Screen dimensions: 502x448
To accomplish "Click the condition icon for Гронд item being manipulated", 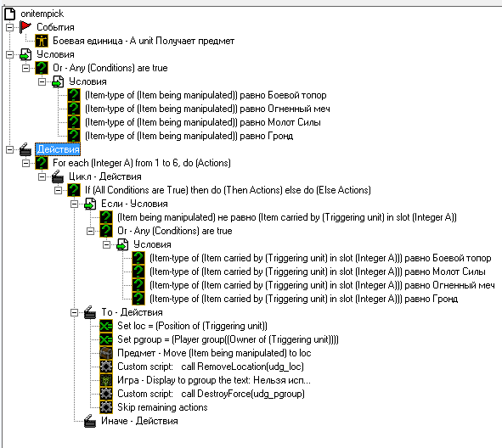I will pos(74,136).
